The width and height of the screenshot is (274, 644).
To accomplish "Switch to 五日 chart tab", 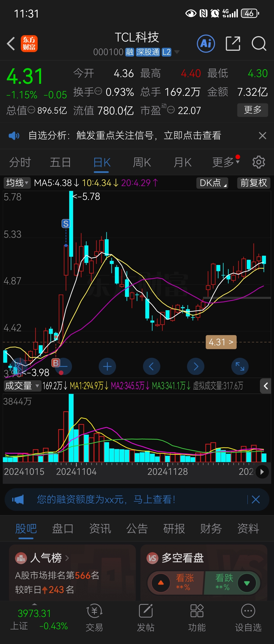I will (x=60, y=163).
